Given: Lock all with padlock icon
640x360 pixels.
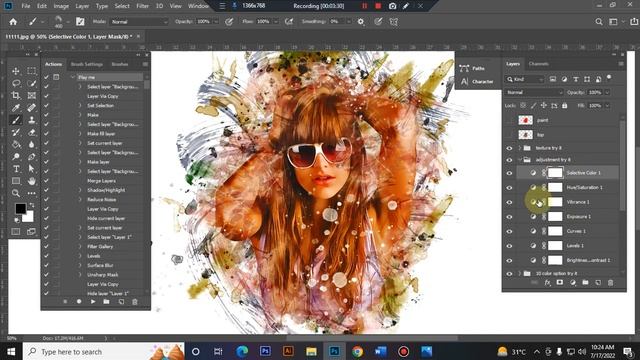Looking at the screenshot, I should [564, 105].
